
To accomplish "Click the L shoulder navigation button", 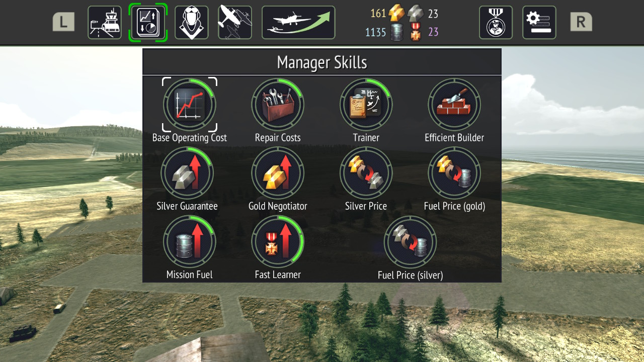I will [63, 22].
